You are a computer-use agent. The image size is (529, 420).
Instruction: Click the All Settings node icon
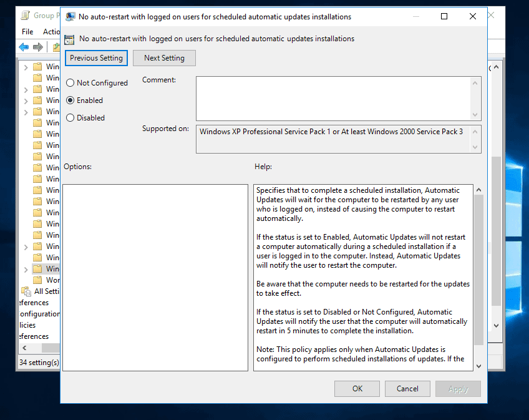tap(26, 291)
